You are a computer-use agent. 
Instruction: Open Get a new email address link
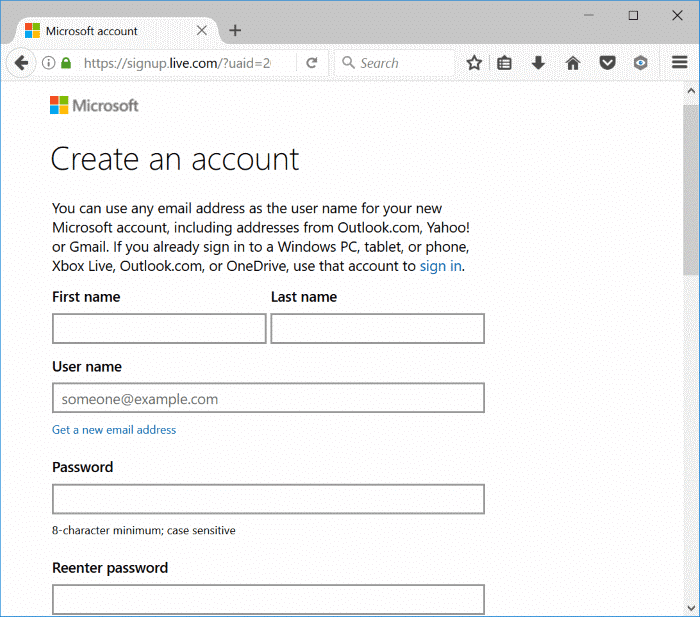point(114,429)
